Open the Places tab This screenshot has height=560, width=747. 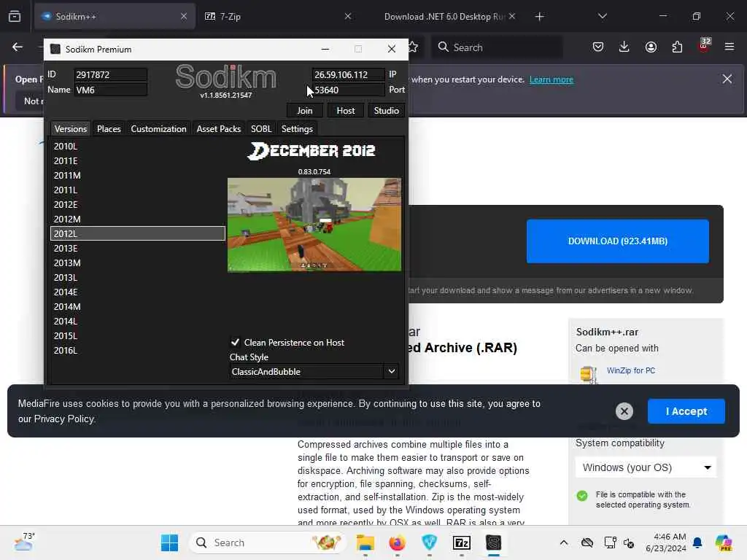[x=109, y=128]
